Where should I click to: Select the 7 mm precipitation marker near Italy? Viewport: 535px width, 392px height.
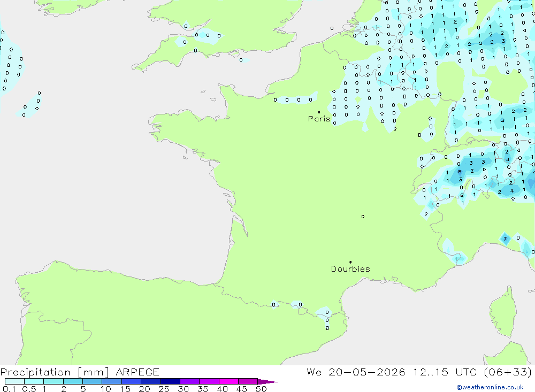click(506, 239)
